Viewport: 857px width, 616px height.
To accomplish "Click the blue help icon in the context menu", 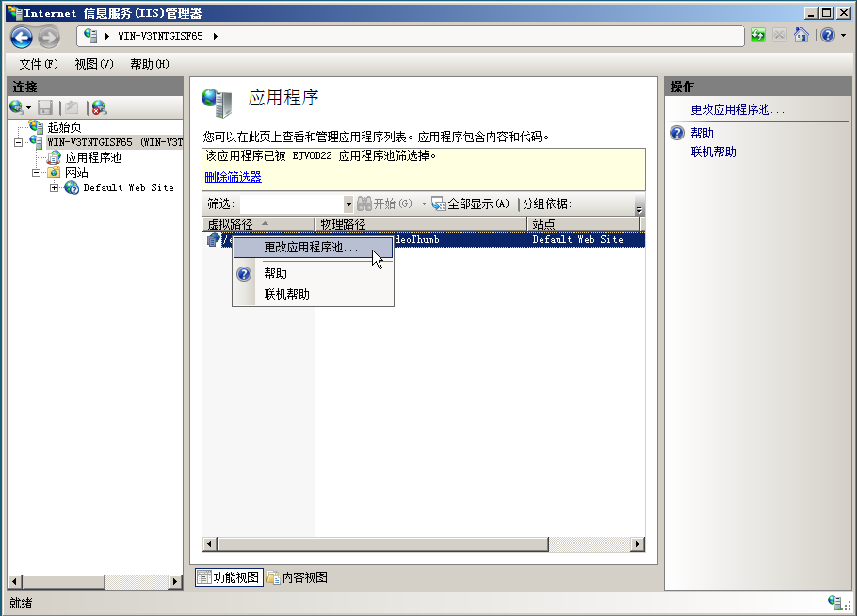I will (244, 274).
